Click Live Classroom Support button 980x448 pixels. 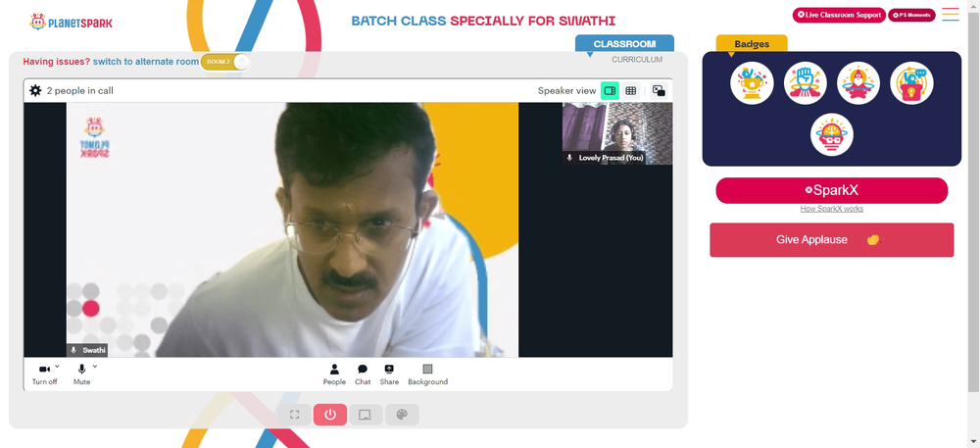[x=839, y=15]
